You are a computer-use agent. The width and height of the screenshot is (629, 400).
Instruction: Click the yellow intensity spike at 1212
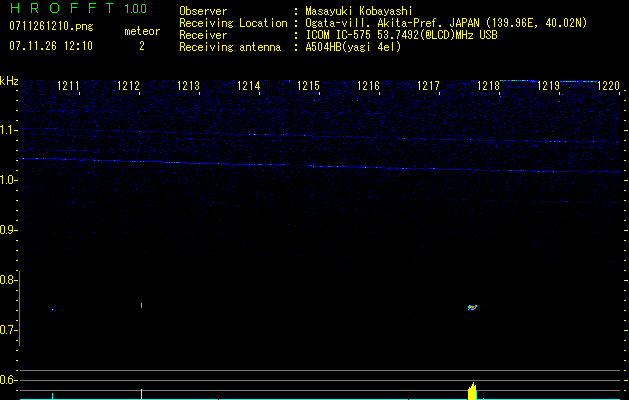142,394
